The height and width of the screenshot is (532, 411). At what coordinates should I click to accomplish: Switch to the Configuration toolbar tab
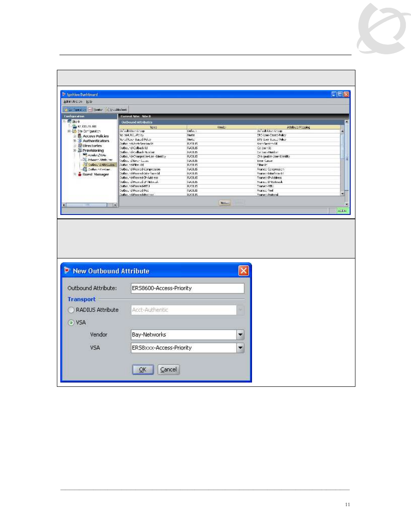pos(75,109)
